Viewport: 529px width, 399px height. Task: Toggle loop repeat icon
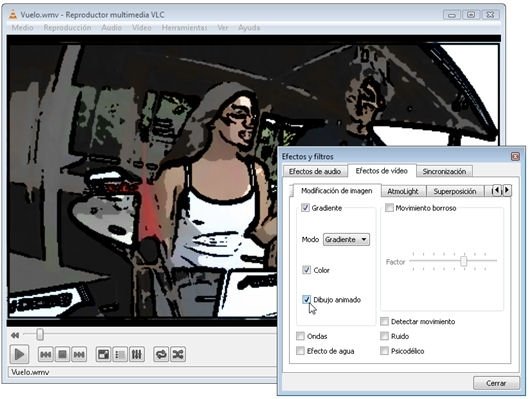pos(161,354)
